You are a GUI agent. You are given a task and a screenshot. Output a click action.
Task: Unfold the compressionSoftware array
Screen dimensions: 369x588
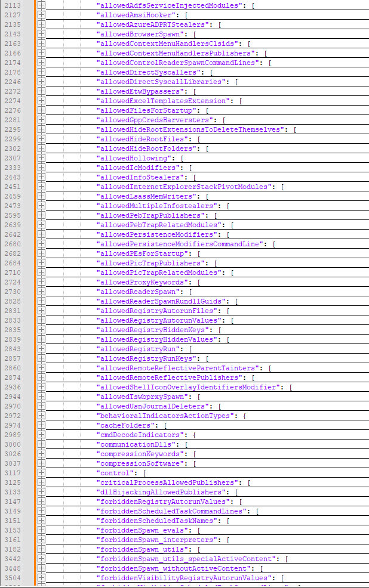41,463
